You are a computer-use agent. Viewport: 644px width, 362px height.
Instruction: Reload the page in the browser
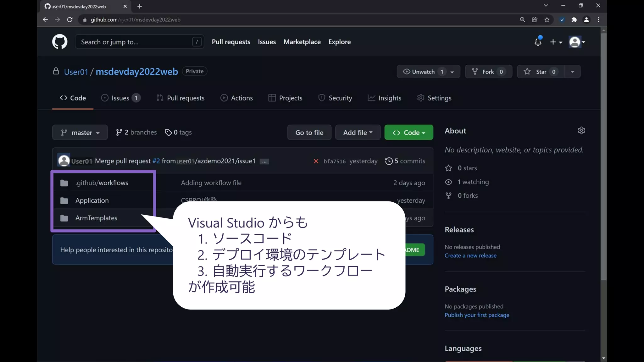coord(70,20)
